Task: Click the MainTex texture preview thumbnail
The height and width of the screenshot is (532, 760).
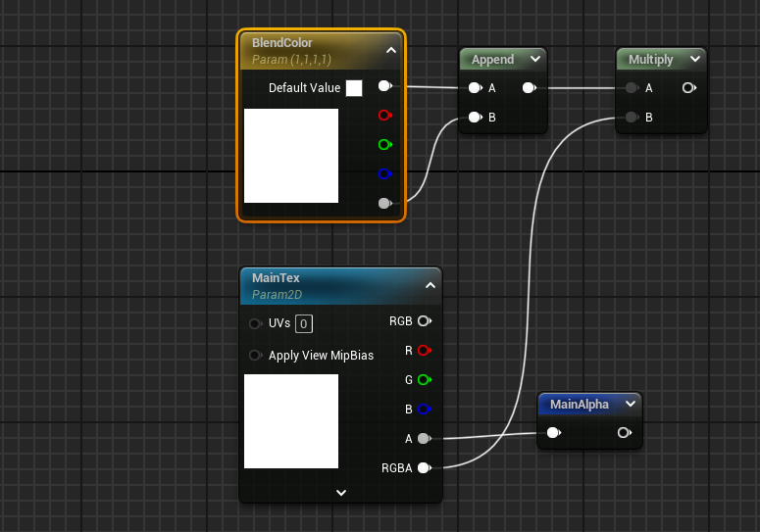Action: pyautogui.click(x=291, y=421)
